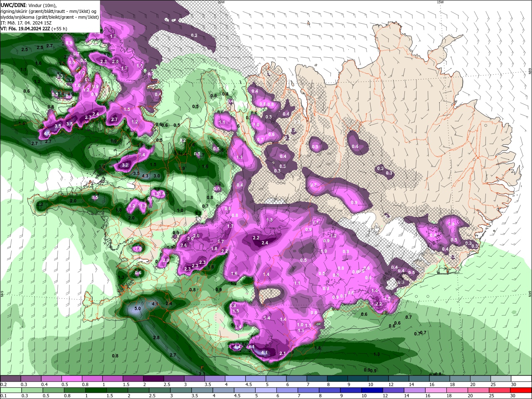Image resolution: width=532 pixels, height=399 pixels.
Task: Select the darkest green swatch above lower-row label 1
Action: (x=96, y=390)
